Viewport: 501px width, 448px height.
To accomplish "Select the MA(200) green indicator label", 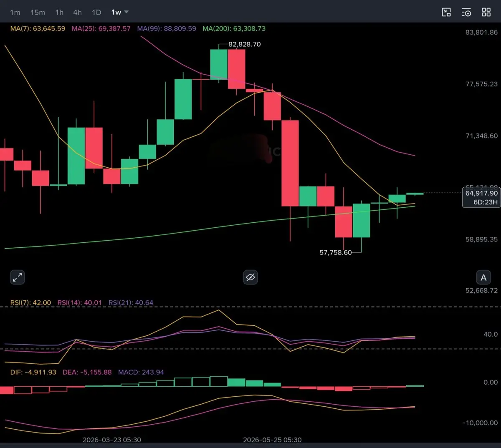I will [x=234, y=29].
